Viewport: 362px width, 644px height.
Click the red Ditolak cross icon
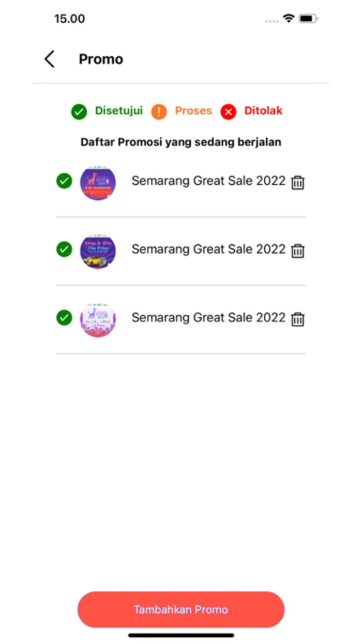tap(228, 111)
